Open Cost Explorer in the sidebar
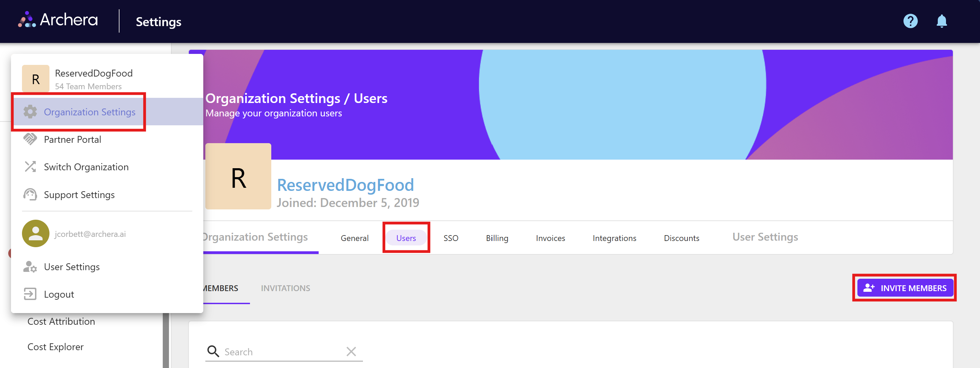 [55, 346]
